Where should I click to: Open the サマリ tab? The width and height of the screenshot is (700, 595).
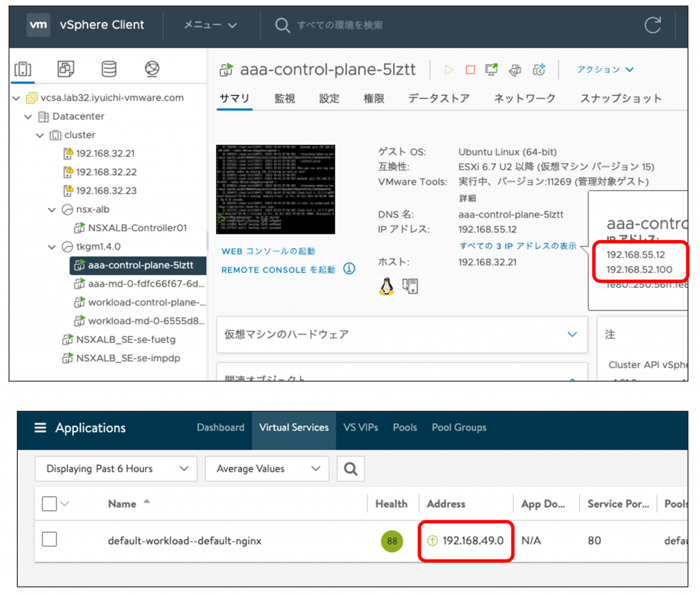(x=234, y=98)
